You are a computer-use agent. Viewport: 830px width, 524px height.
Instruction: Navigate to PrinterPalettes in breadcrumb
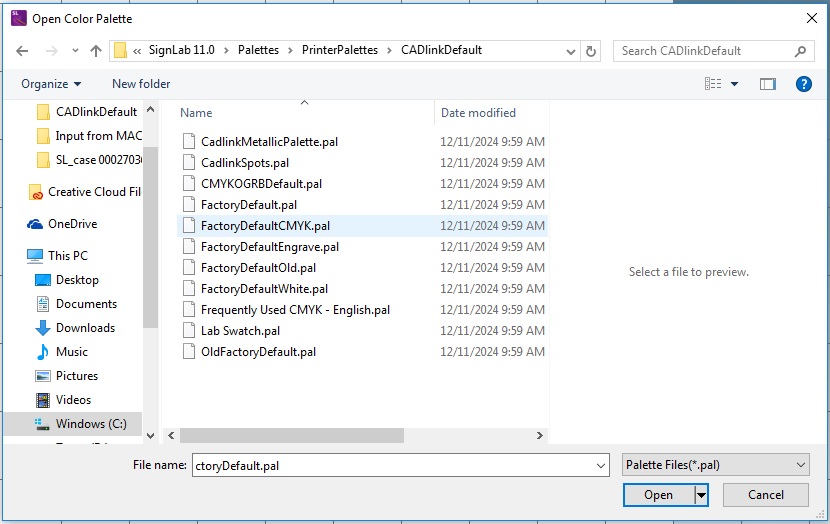point(340,50)
